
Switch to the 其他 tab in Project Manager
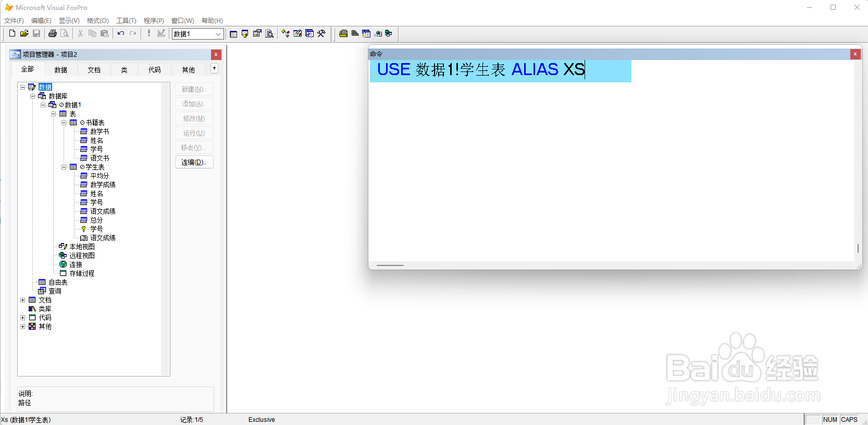[x=188, y=70]
